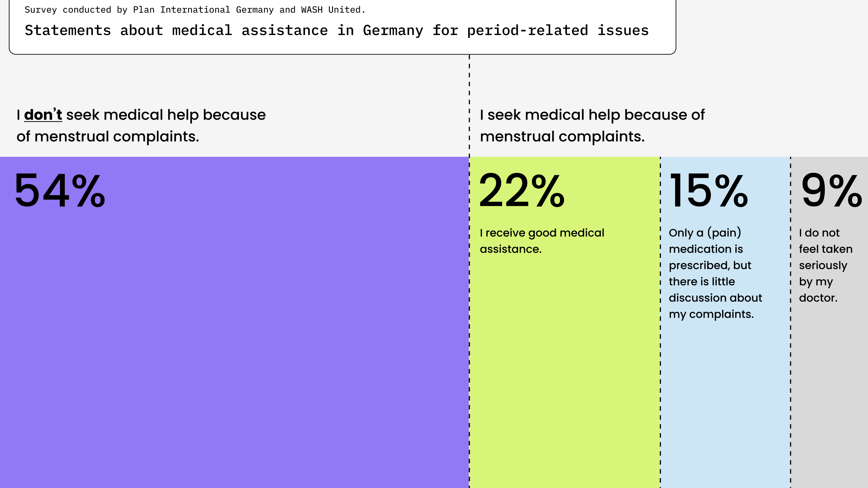Click "I receive good medical assistance." text
This screenshot has height=488, width=868.
coord(542,241)
